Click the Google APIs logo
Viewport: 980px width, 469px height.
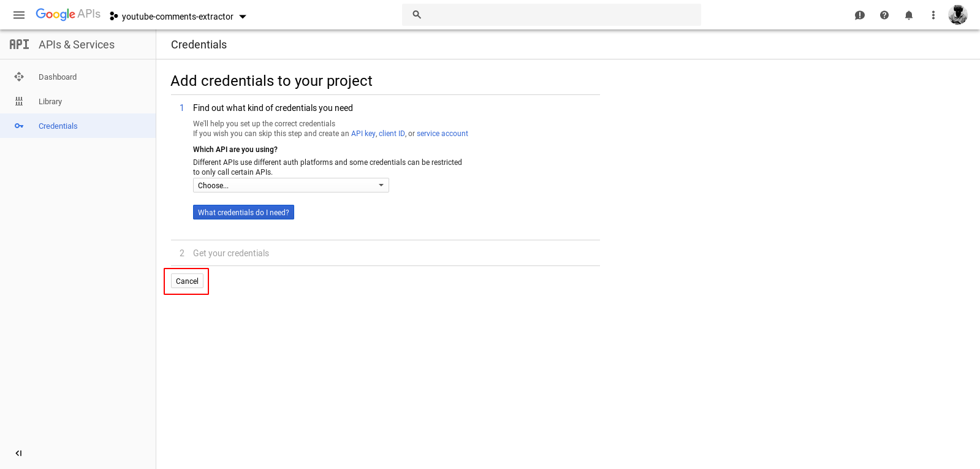pyautogui.click(x=68, y=14)
